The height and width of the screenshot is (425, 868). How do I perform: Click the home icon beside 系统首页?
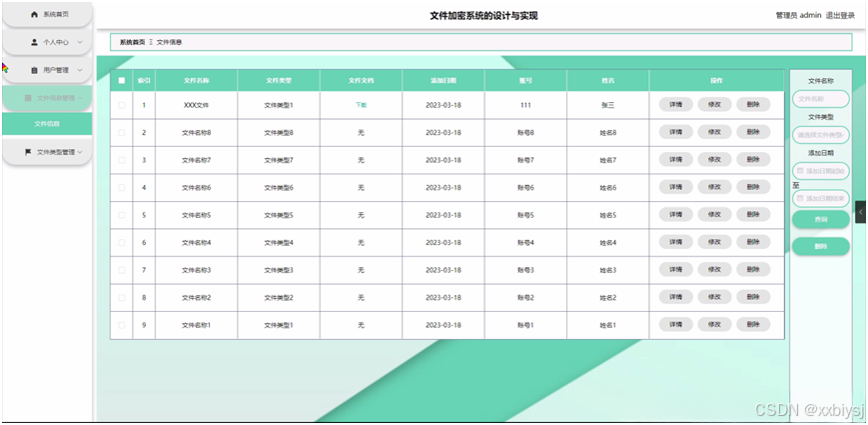tap(34, 14)
